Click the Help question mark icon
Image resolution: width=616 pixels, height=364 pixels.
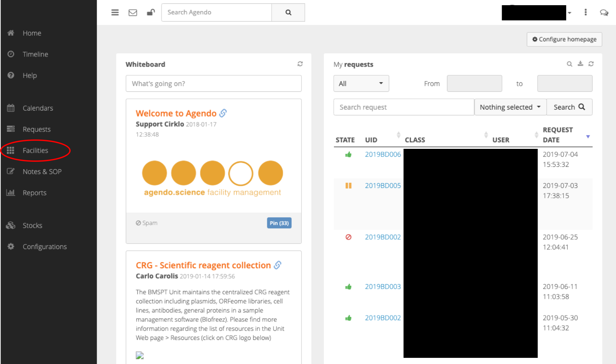click(11, 75)
